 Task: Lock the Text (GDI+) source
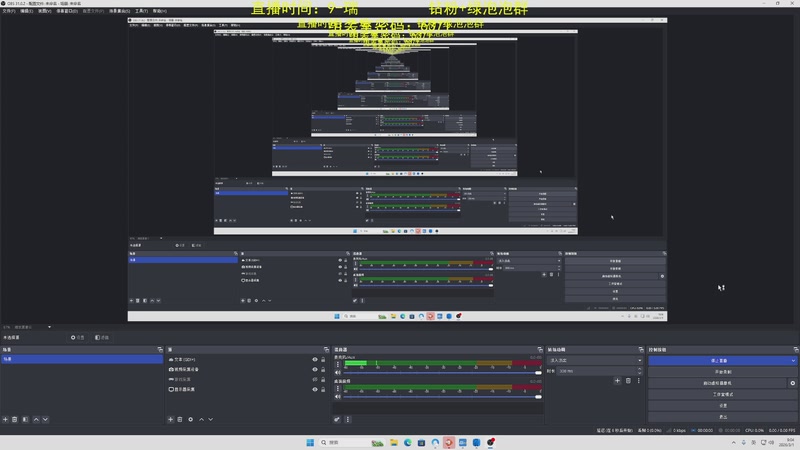pos(323,360)
